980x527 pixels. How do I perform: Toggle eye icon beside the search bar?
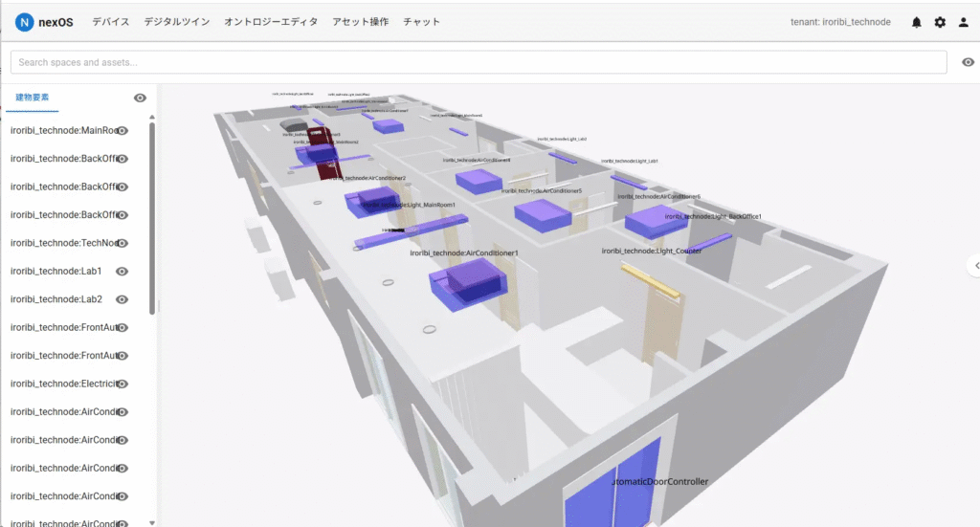coord(968,62)
